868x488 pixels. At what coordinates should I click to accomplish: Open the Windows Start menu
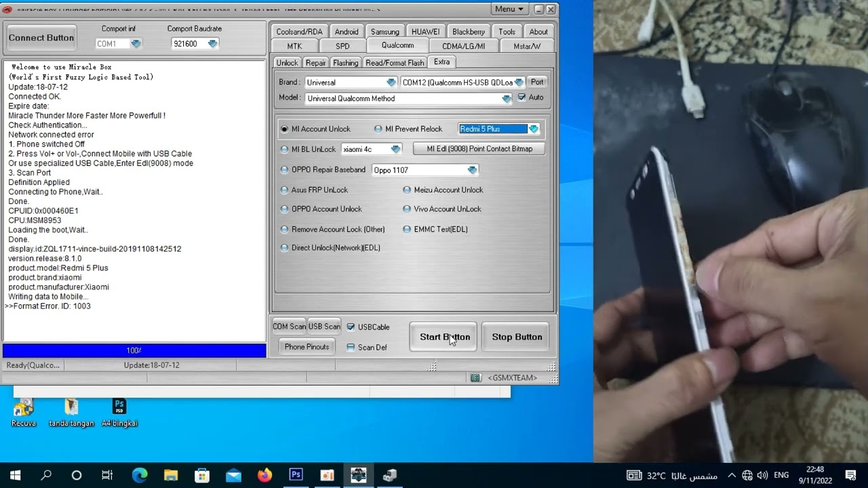[x=15, y=475]
